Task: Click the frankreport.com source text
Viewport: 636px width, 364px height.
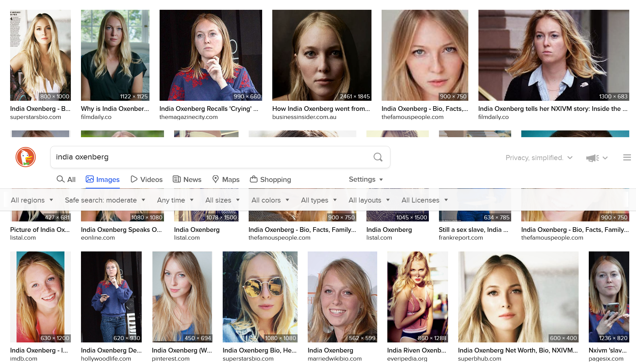Action: (461, 238)
